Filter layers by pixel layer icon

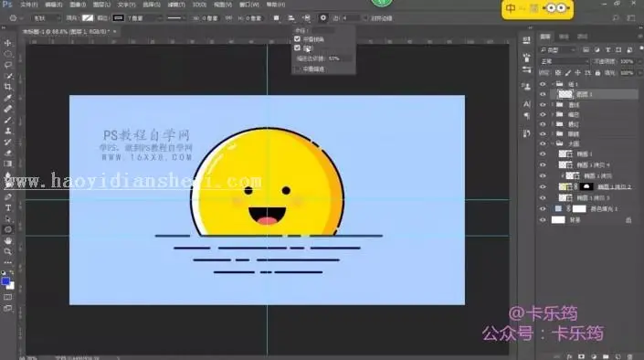(x=586, y=50)
